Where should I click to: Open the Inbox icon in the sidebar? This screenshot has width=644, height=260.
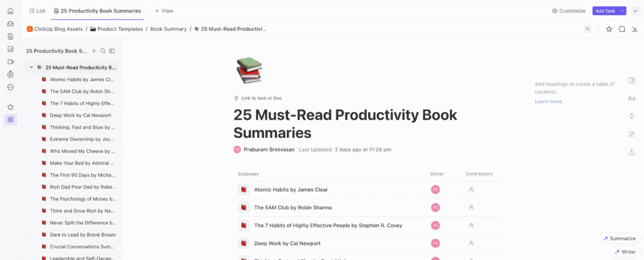click(10, 24)
